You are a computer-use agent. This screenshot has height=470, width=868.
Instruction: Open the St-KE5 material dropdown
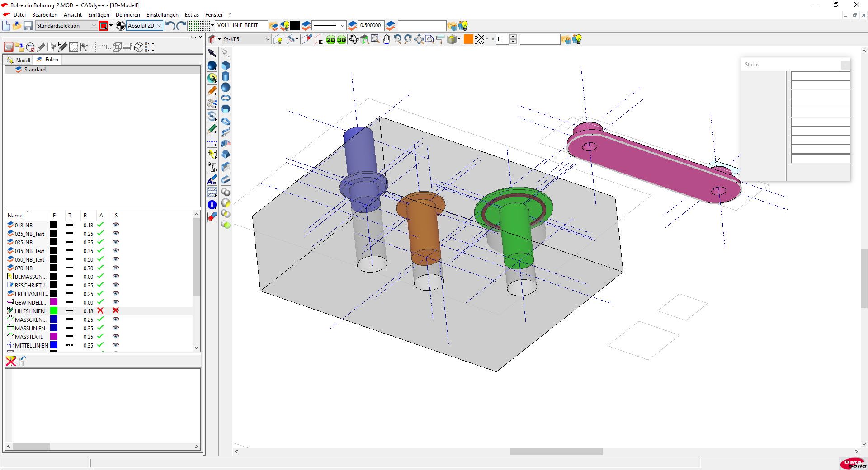(x=246, y=39)
